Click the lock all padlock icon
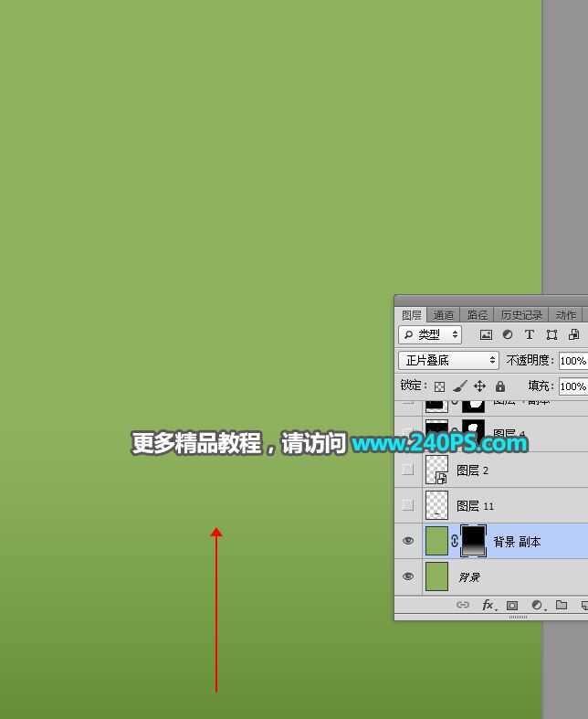Screen dimensions: 588x719 point(500,386)
